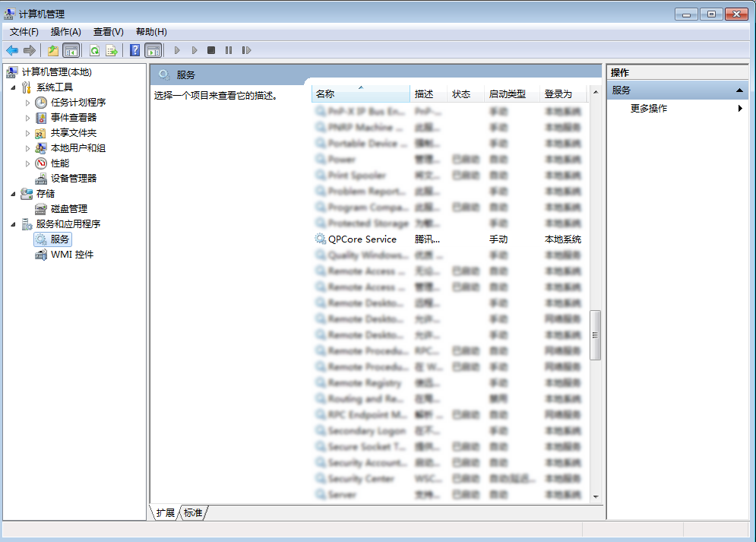The image size is (756, 542).
Task: Collapse the 存储 tree node
Action: pos(14,194)
